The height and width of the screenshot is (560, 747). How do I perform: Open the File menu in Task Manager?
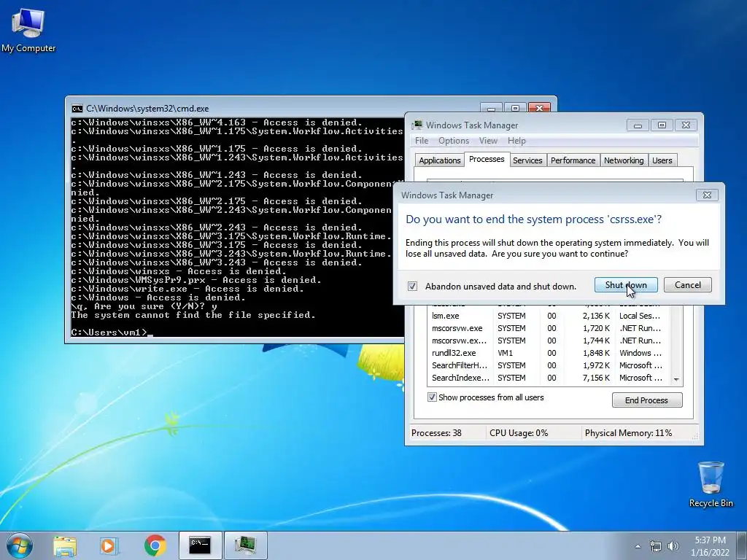pyautogui.click(x=422, y=141)
